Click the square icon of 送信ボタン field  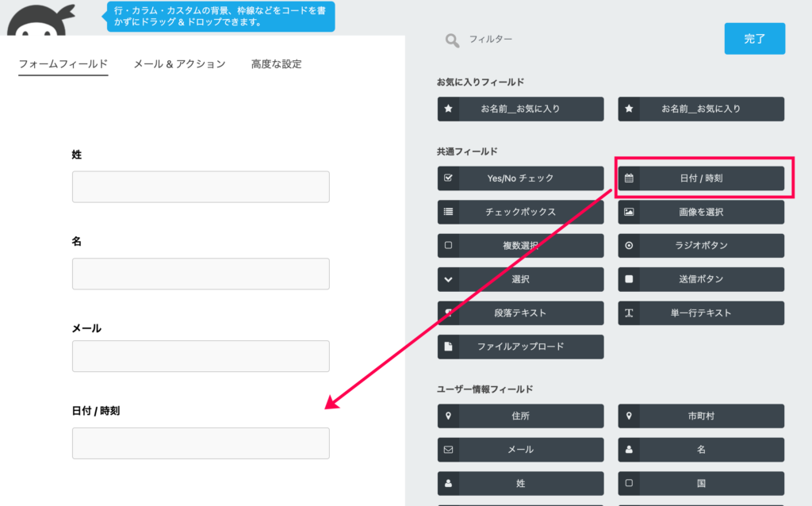[629, 278]
